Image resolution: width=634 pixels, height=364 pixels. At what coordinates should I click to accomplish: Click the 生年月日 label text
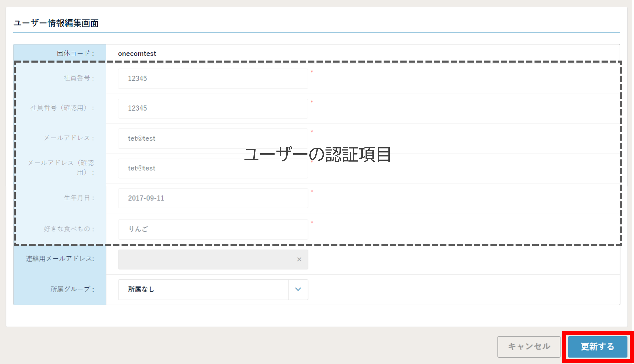pyautogui.click(x=79, y=198)
